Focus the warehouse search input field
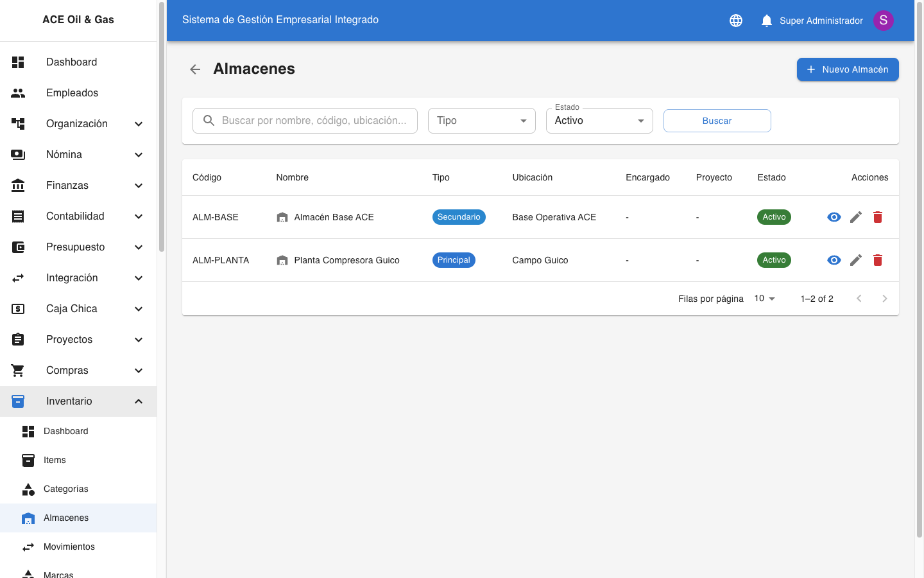 pos(314,121)
